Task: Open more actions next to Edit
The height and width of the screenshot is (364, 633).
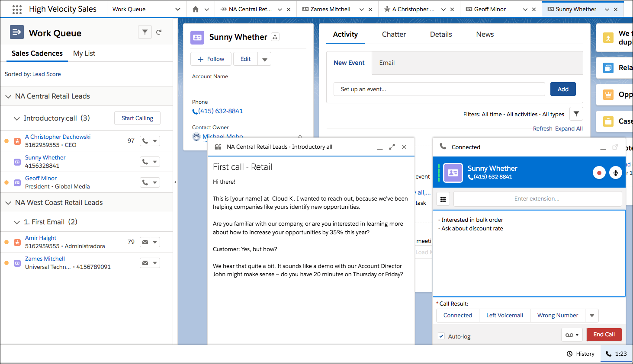Action: 264,59
